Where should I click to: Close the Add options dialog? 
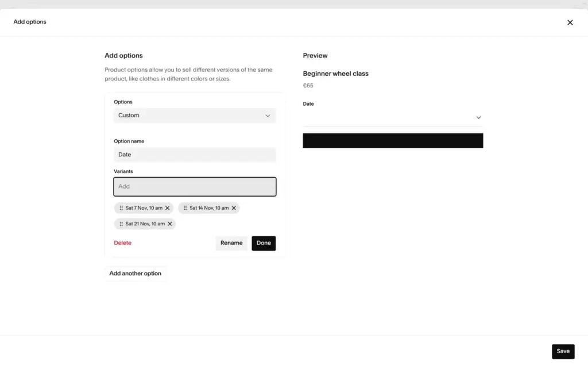[x=570, y=22]
